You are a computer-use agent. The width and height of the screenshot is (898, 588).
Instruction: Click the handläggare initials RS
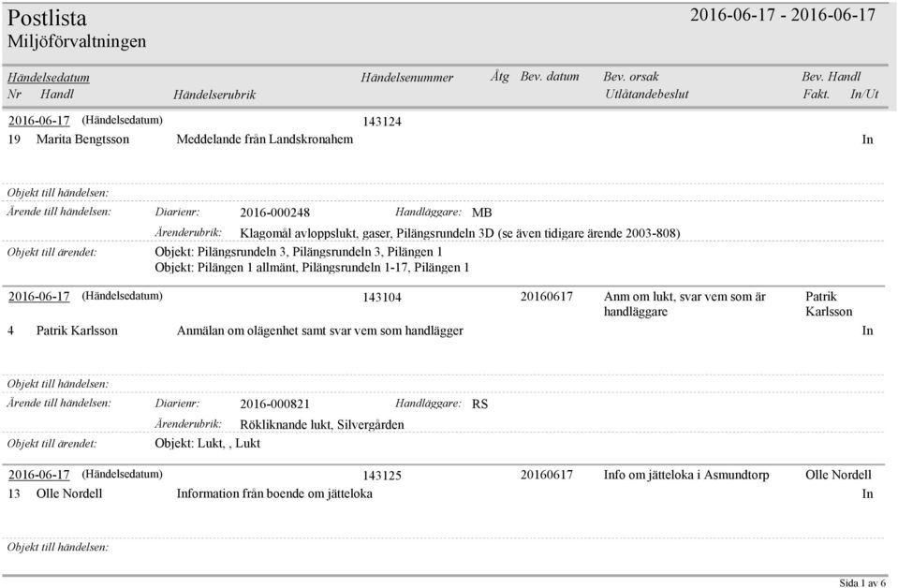[480, 404]
